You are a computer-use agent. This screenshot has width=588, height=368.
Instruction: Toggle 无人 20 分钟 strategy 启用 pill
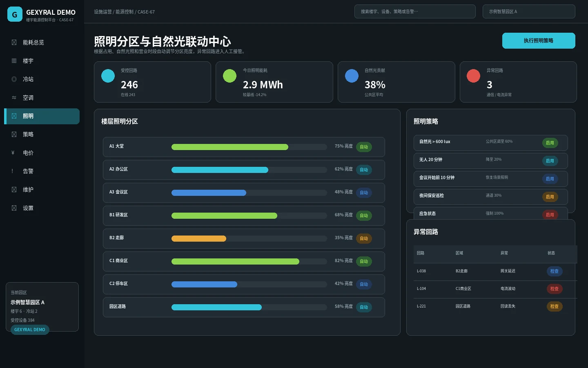[550, 161]
